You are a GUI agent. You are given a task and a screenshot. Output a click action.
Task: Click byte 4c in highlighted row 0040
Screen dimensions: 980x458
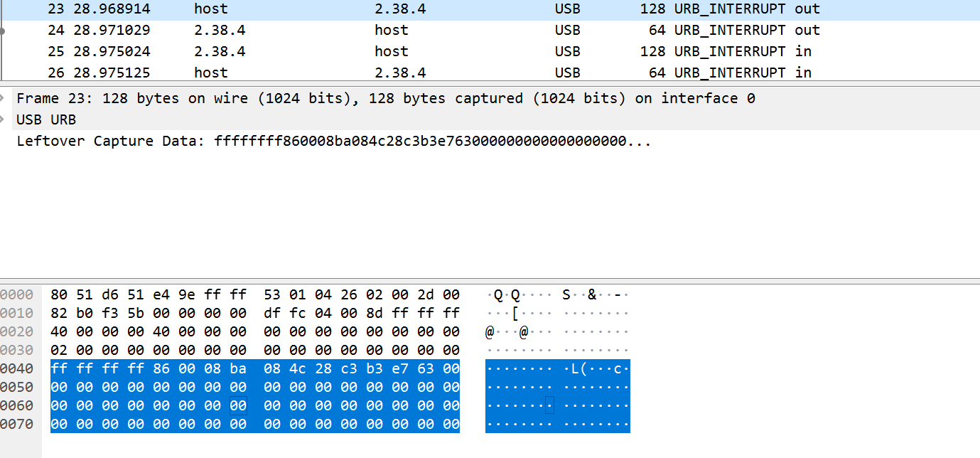point(298,369)
